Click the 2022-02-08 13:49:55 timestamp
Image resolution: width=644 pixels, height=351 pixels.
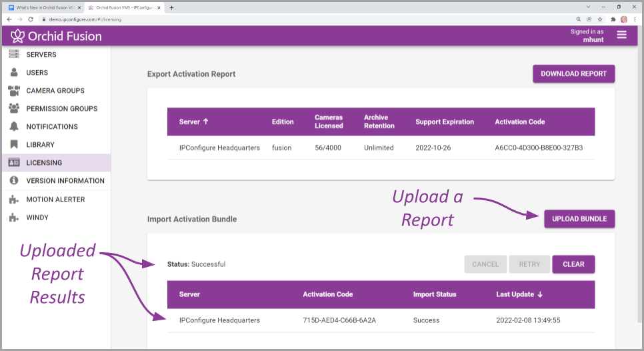click(x=528, y=320)
